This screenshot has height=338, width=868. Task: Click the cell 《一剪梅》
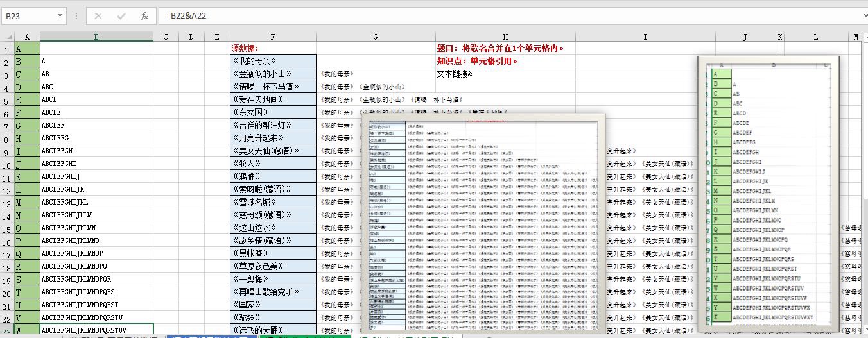tap(273, 279)
